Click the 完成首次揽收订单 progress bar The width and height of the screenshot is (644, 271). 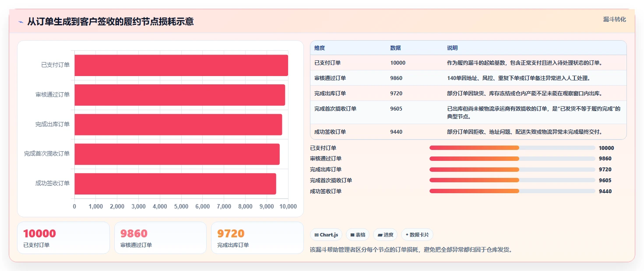(x=512, y=180)
